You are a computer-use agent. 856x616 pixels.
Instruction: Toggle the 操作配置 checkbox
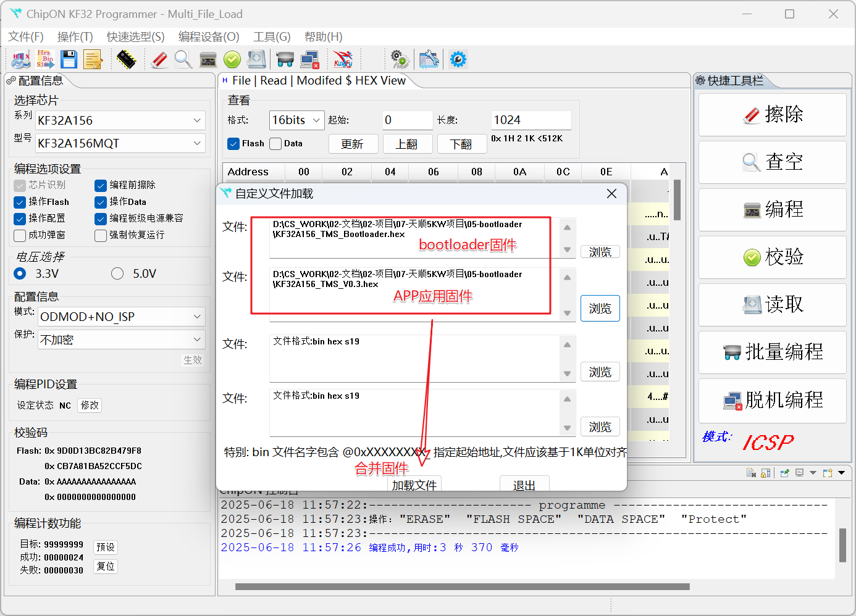20,219
